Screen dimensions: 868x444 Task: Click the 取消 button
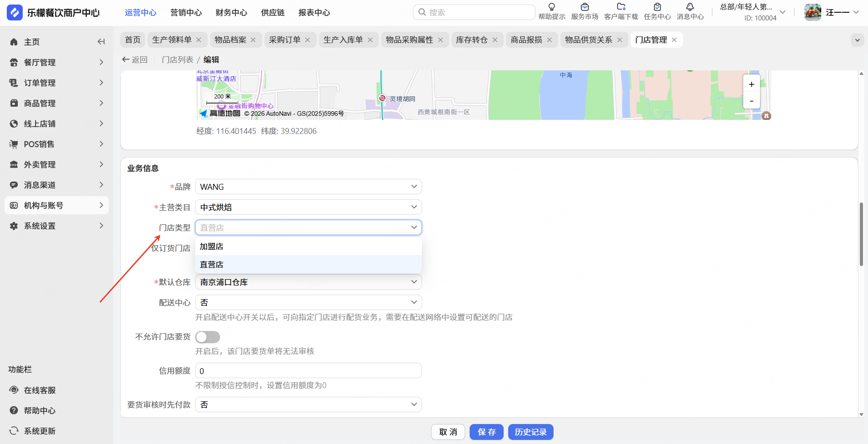(448, 432)
